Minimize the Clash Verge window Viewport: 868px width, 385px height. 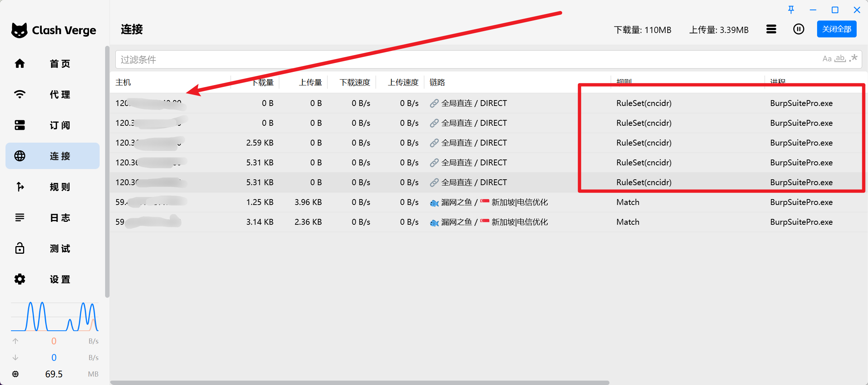click(x=813, y=10)
